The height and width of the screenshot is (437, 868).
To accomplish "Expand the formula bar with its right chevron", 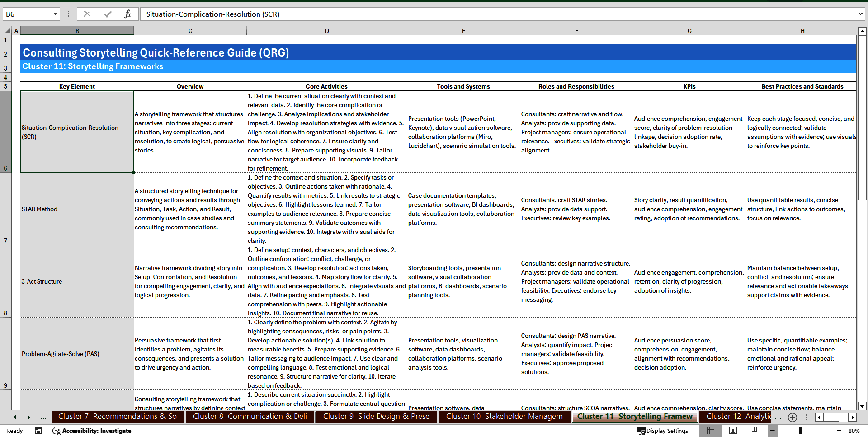I will tap(861, 14).
